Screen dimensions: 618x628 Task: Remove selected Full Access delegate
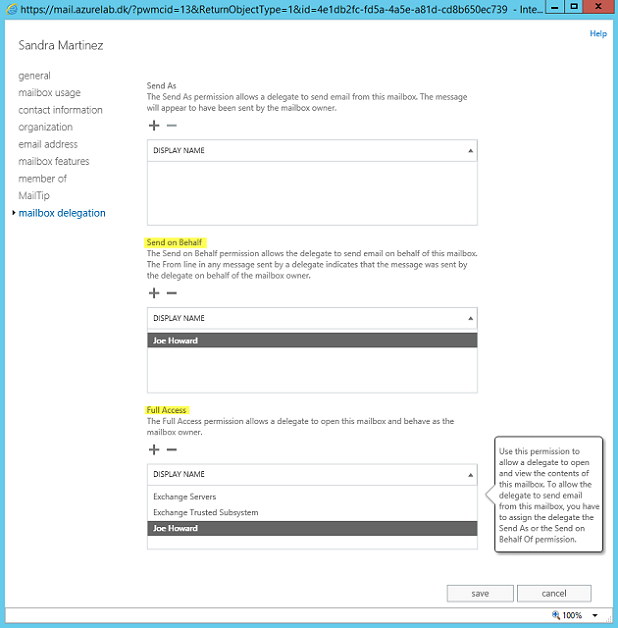coord(171,449)
